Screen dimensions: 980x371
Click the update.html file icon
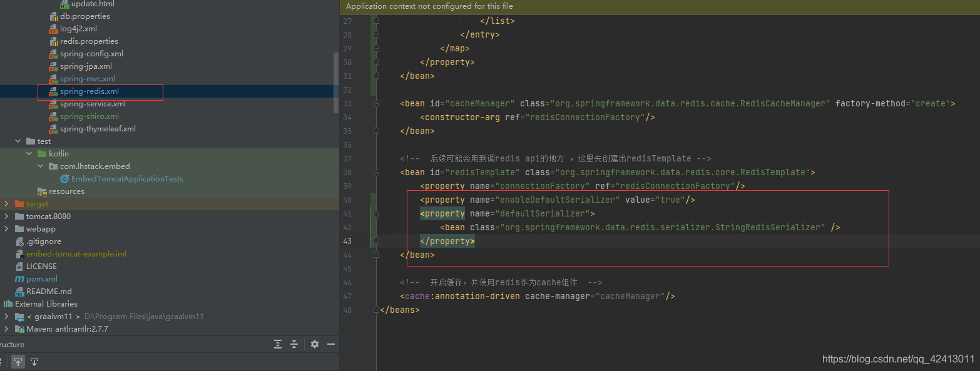65,4
